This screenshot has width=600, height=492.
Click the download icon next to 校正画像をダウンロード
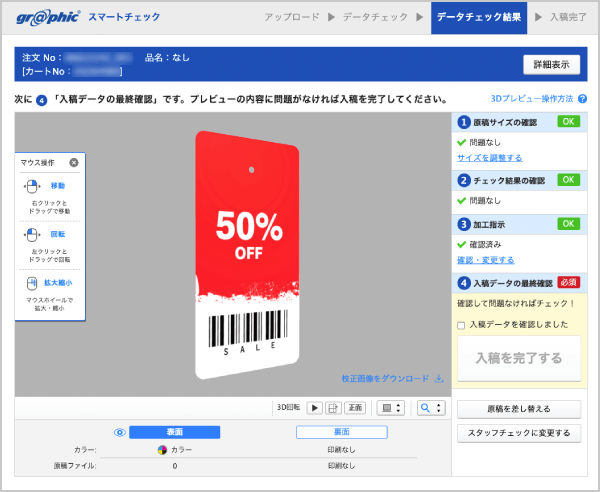pyautogui.click(x=439, y=379)
